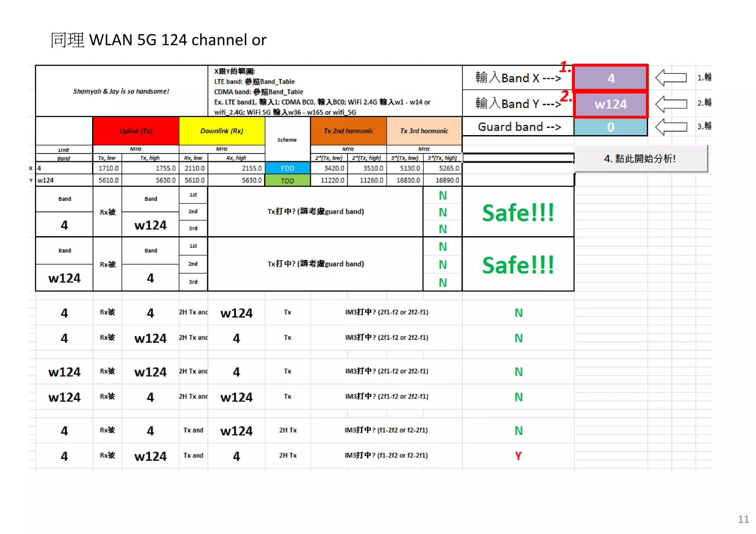Click the 5610.0 Tx low value for w124
Image resolution: width=756 pixels, height=534 pixels.
(107, 180)
